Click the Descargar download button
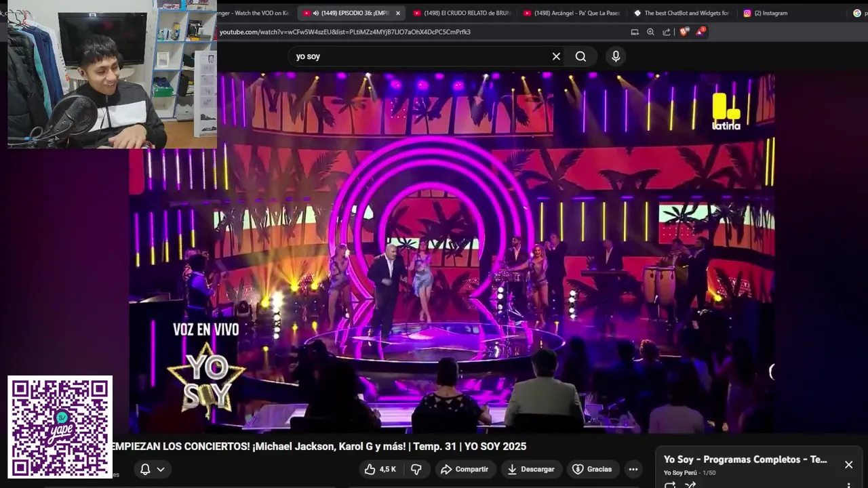868x488 pixels. point(531,469)
